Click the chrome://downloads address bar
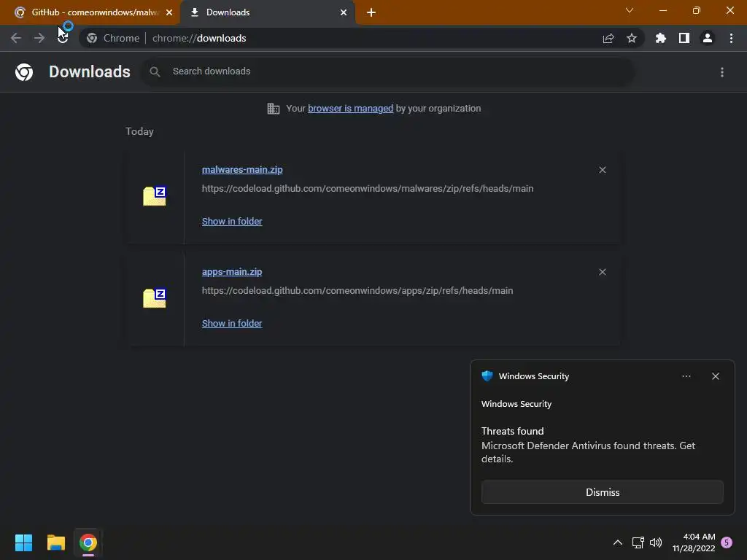This screenshot has width=747, height=560. [362, 38]
